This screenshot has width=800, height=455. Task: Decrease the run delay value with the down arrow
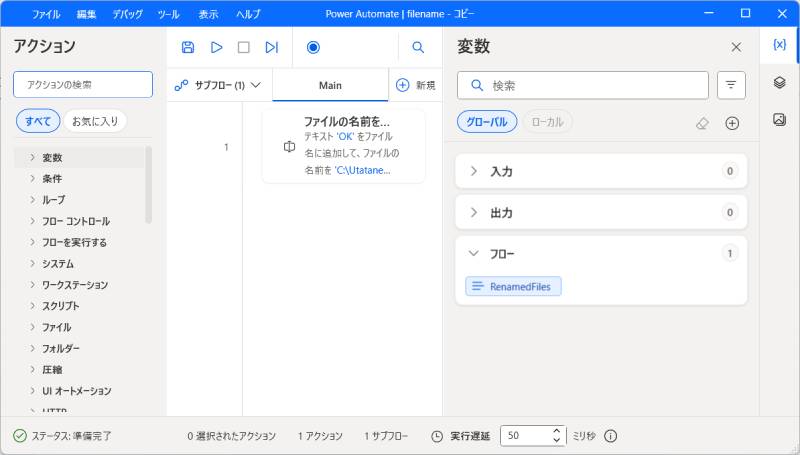(x=556, y=440)
